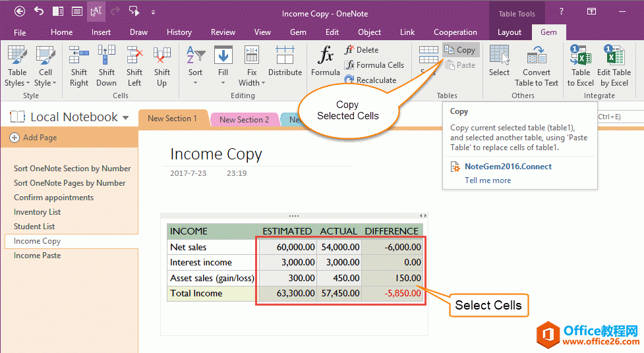This screenshot has height=353, width=644.
Task: Click Copy button in Tables group
Action: point(460,50)
